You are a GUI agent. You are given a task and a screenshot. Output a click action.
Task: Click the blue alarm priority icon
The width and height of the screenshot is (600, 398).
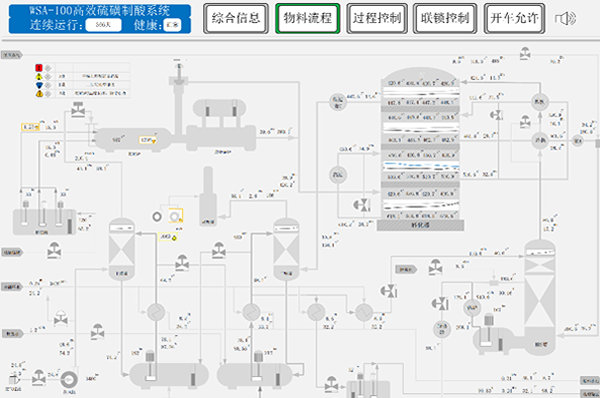[x=39, y=85]
